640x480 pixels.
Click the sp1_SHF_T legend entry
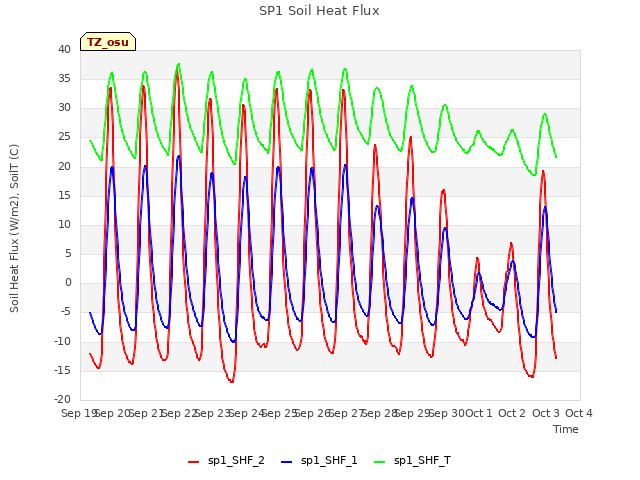pos(412,461)
